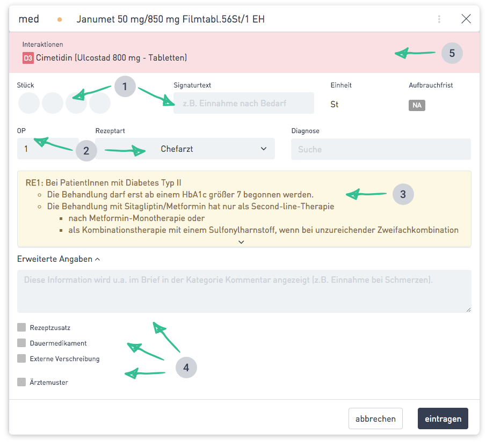Toggle the Ärztemuster checkbox

21,382
